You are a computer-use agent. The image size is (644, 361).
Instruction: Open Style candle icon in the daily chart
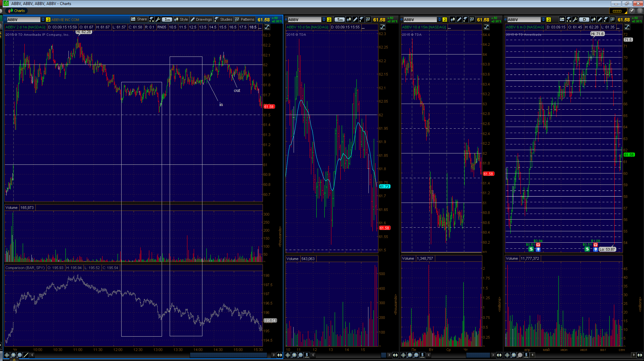[x=593, y=20]
